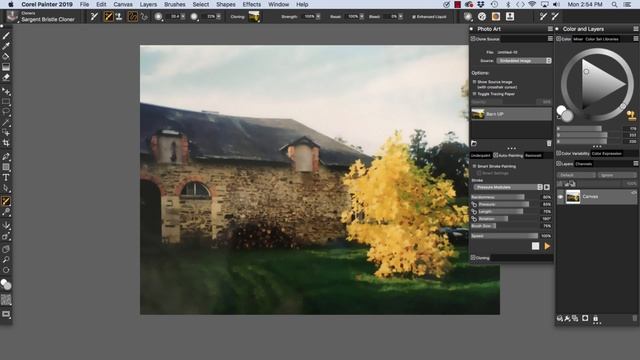Switch to the Underpaint tab
This screenshot has width=640, height=360.
[x=480, y=156]
